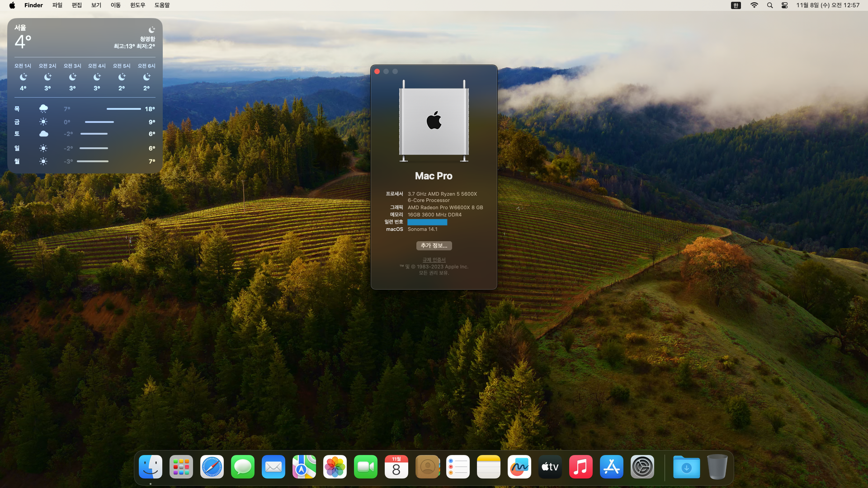Open the 도움말 menu
This screenshot has width=868, height=488.
[162, 5]
